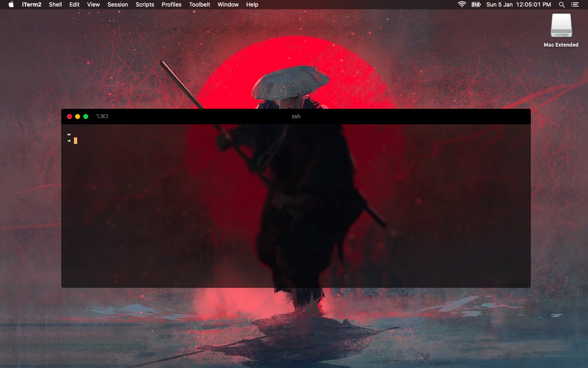Click the date and time display
The height and width of the screenshot is (368, 588).
point(519,4)
